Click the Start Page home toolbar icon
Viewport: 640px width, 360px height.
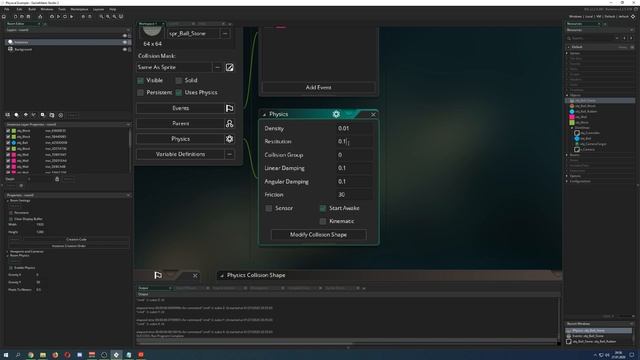[x=4, y=17]
